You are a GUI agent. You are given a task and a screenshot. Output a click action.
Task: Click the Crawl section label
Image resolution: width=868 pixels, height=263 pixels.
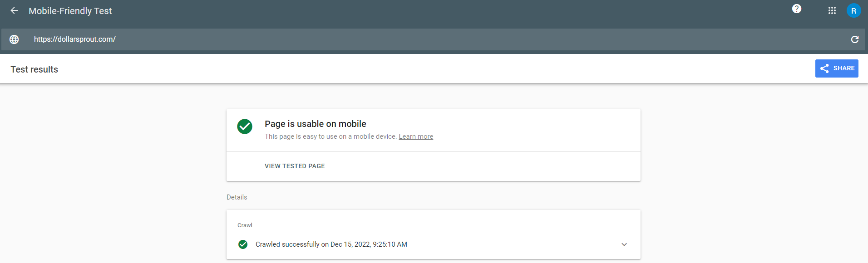point(245,225)
